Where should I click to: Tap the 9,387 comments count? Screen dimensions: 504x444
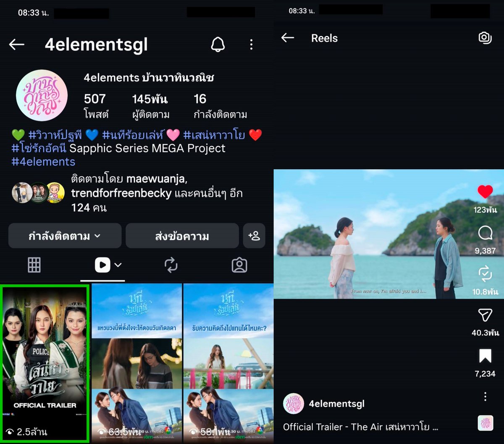point(485,251)
